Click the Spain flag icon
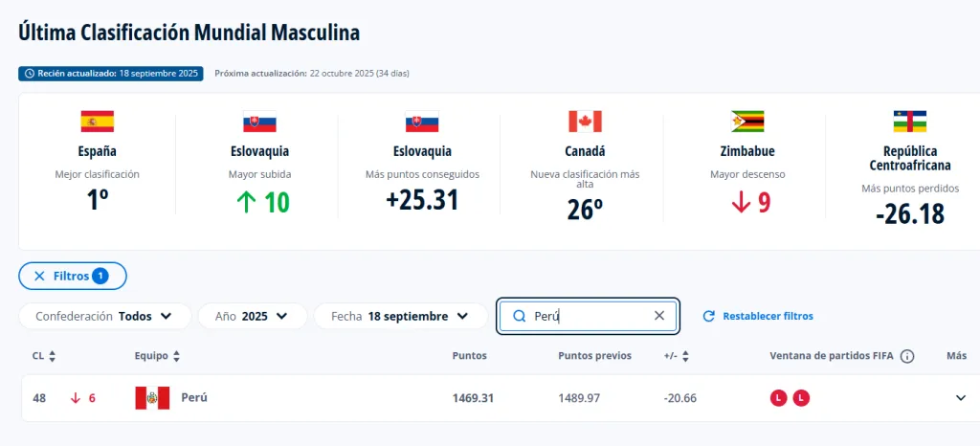Image resolution: width=980 pixels, height=446 pixels. tap(97, 122)
